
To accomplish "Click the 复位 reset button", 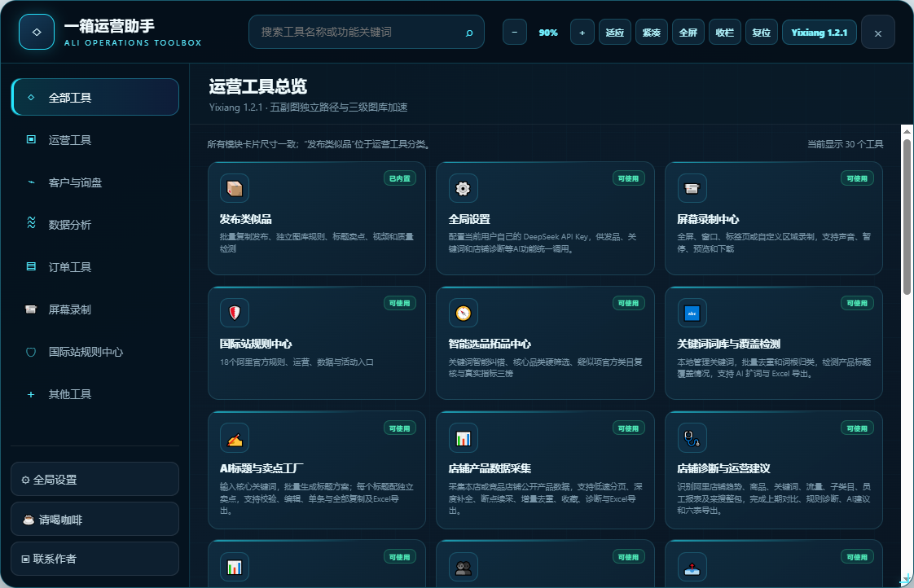I will [762, 32].
